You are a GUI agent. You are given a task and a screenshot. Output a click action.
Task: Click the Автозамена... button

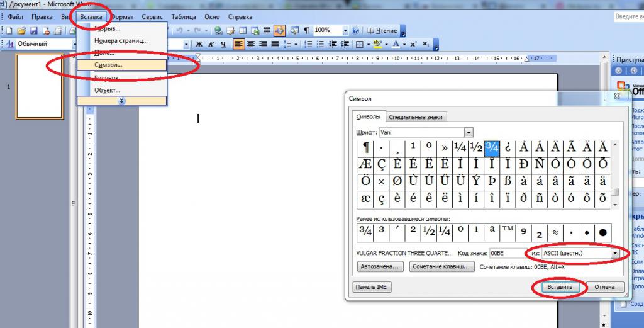(x=380, y=266)
